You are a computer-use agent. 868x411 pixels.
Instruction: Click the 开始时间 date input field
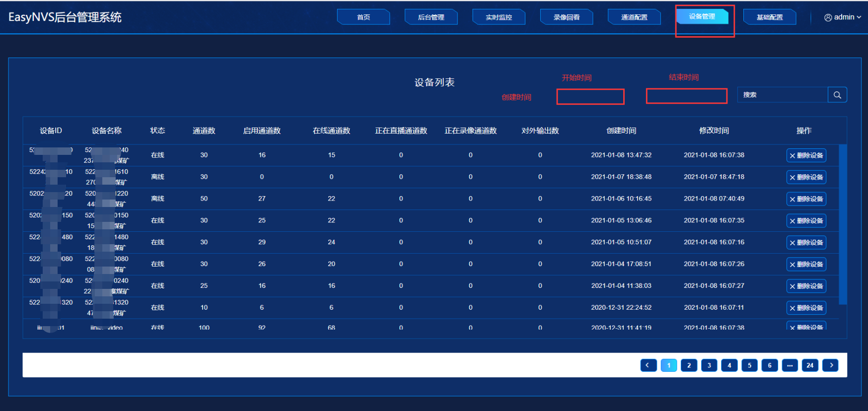click(x=590, y=96)
